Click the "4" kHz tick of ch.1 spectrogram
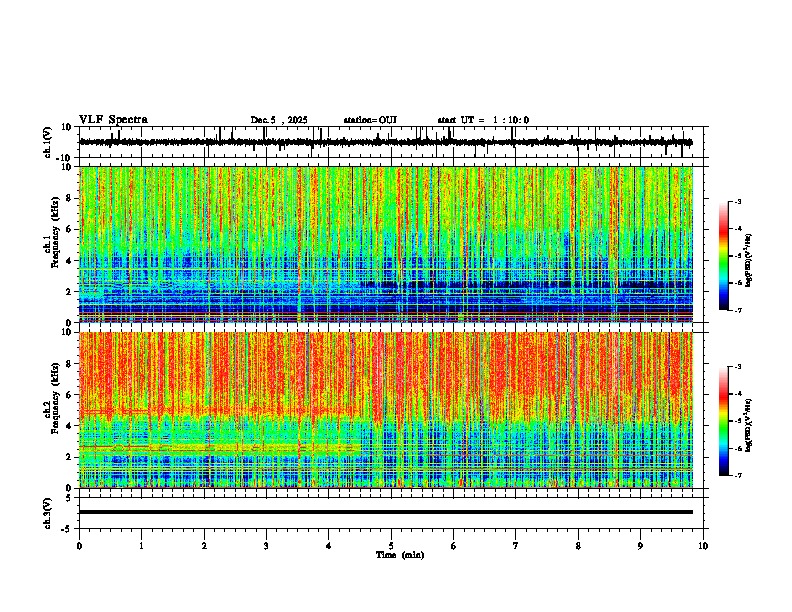Screen dimensions: 792x612 coord(70,261)
